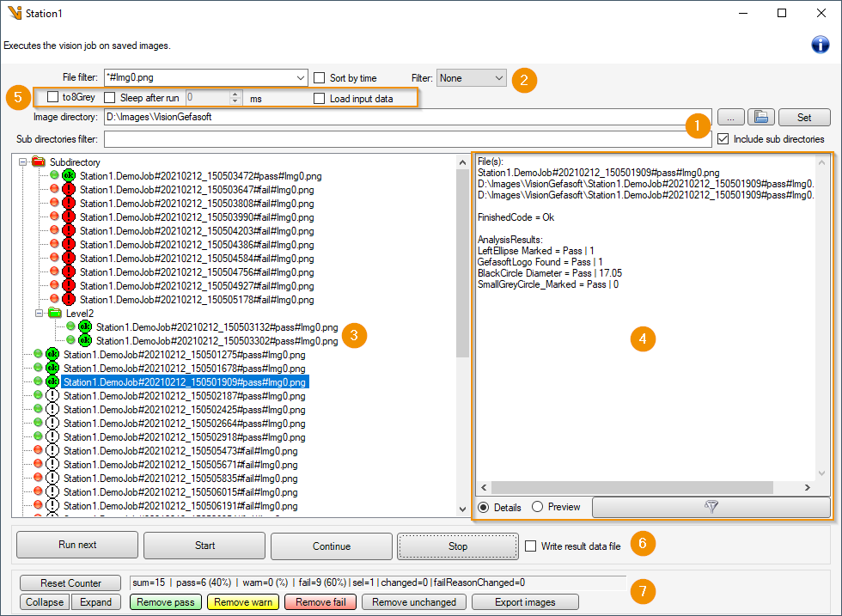The height and width of the screenshot is (616, 842).
Task: Collapse the Subdirectory tree node
Action: [x=22, y=162]
